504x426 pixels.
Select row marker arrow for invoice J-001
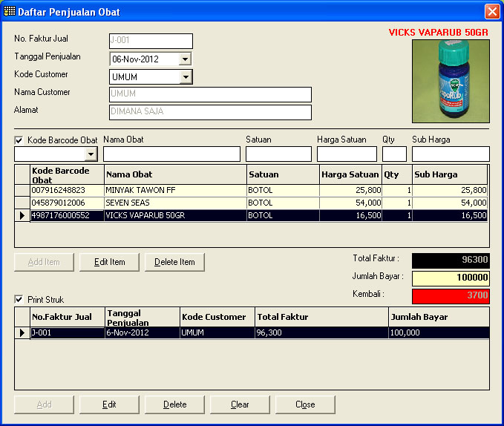click(x=22, y=332)
